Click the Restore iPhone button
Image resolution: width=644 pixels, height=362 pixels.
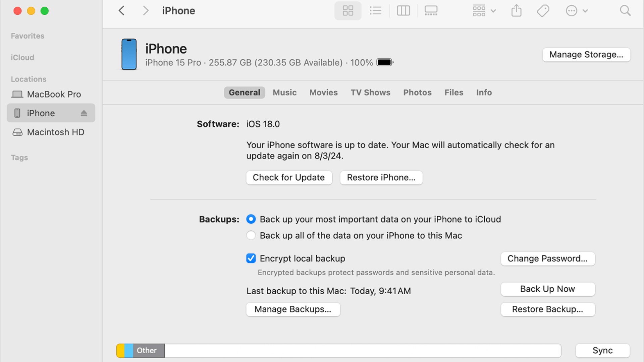tap(381, 178)
